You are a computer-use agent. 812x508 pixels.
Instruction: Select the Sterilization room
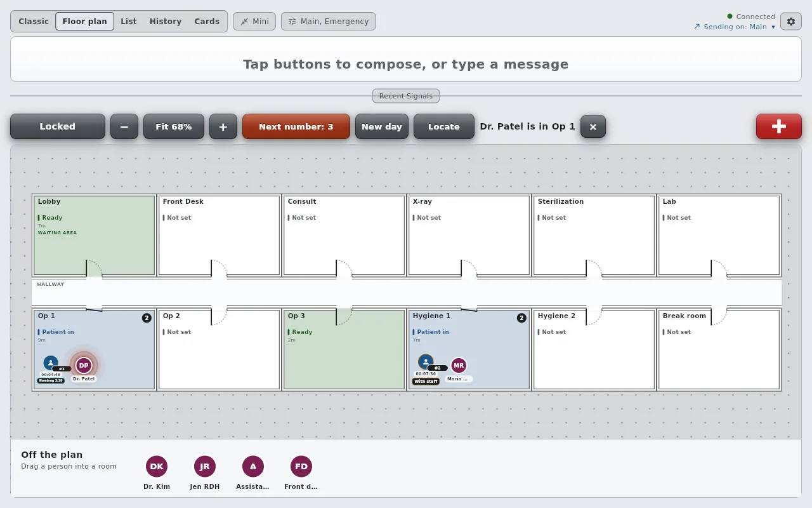point(594,236)
